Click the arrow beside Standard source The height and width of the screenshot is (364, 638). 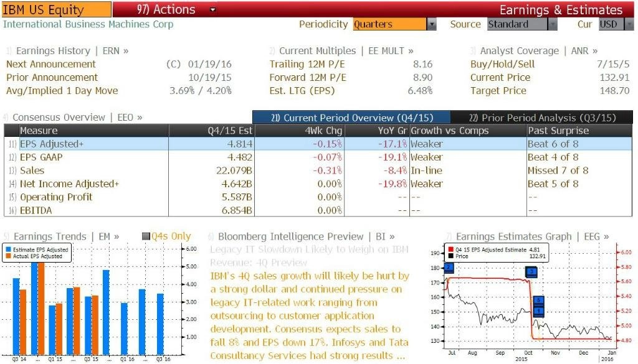click(x=552, y=24)
